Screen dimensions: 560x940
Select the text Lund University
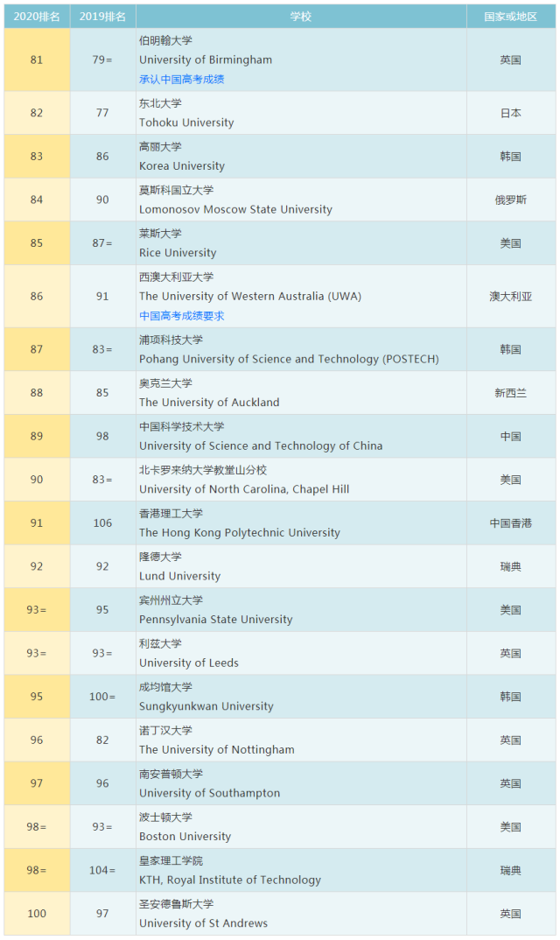180,576
